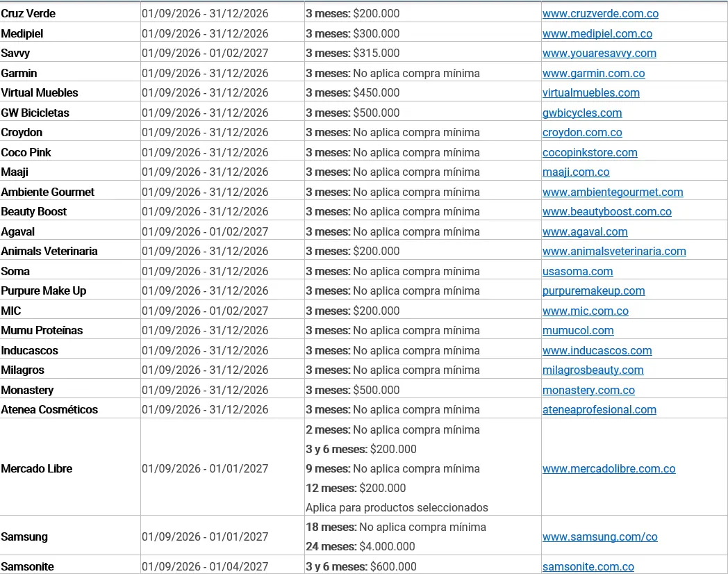Click Samsung's '24 meses: $4.000.000' text
728x574 pixels.
[361, 546]
